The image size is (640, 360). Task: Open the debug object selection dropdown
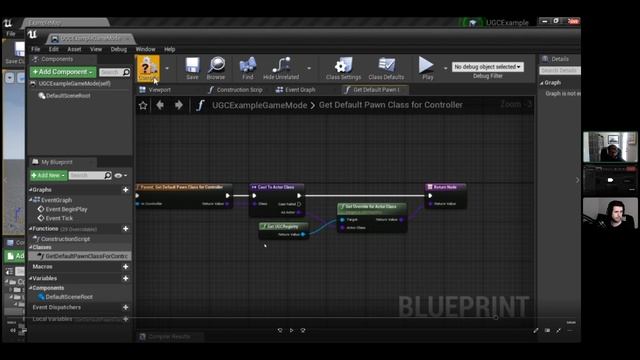tap(487, 67)
